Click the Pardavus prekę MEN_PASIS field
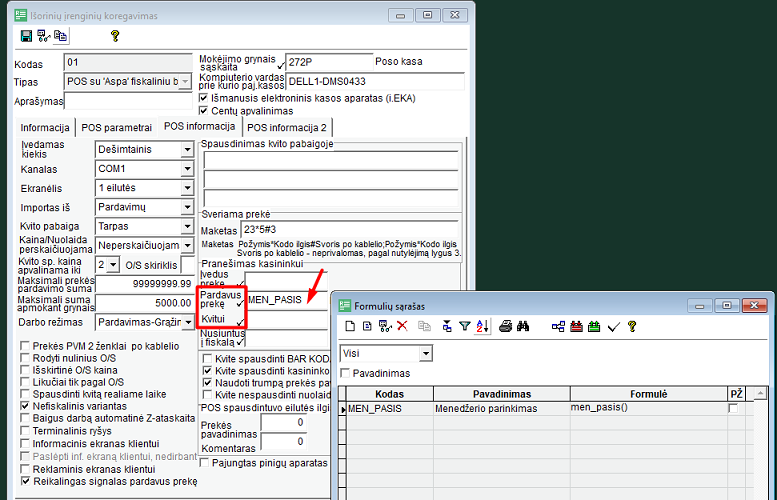Screen dimensions: 777x500 pos(286,300)
